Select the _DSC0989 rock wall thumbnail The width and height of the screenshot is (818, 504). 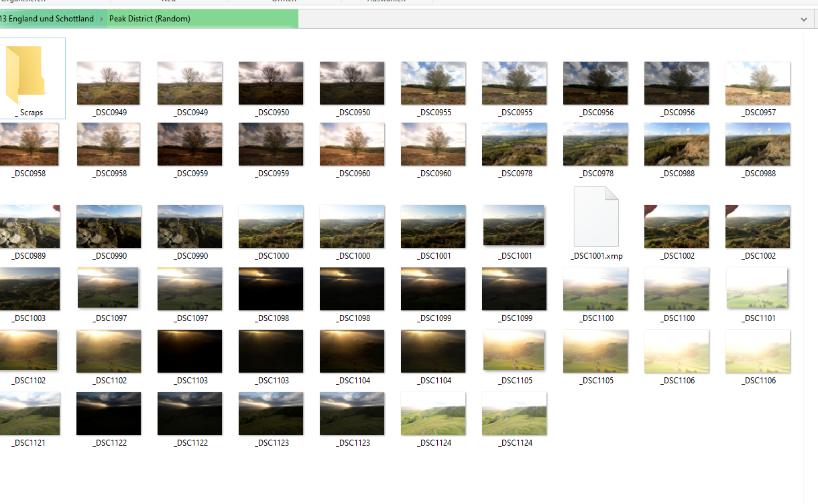(30, 227)
